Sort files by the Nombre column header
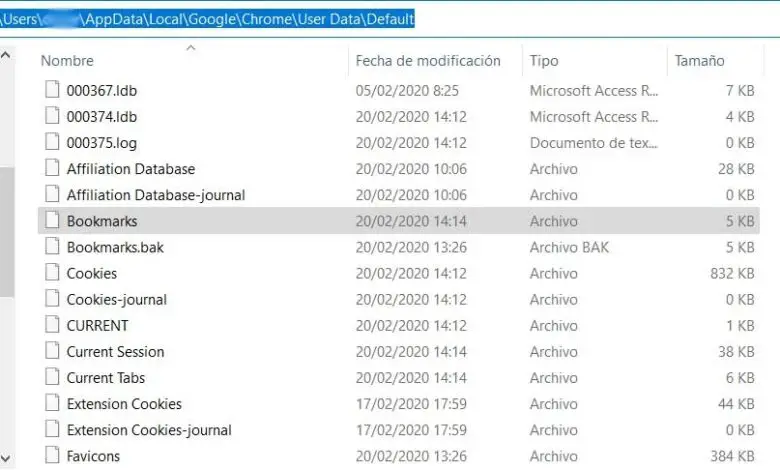Screen dimensions: 780x470 [67, 61]
